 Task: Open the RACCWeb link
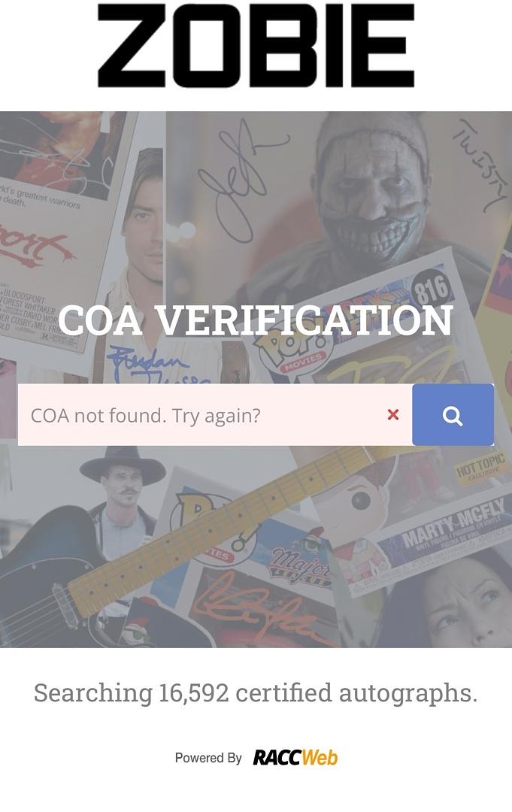pos(295,758)
